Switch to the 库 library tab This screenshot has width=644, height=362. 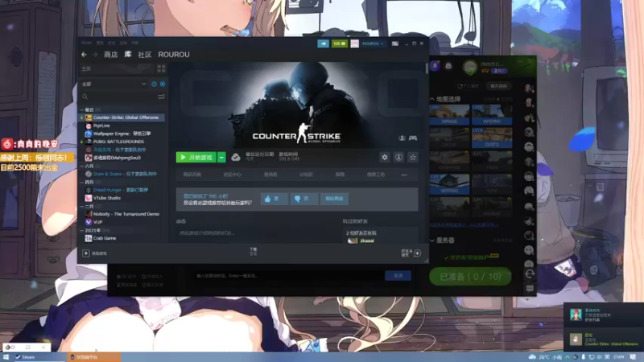(x=128, y=55)
